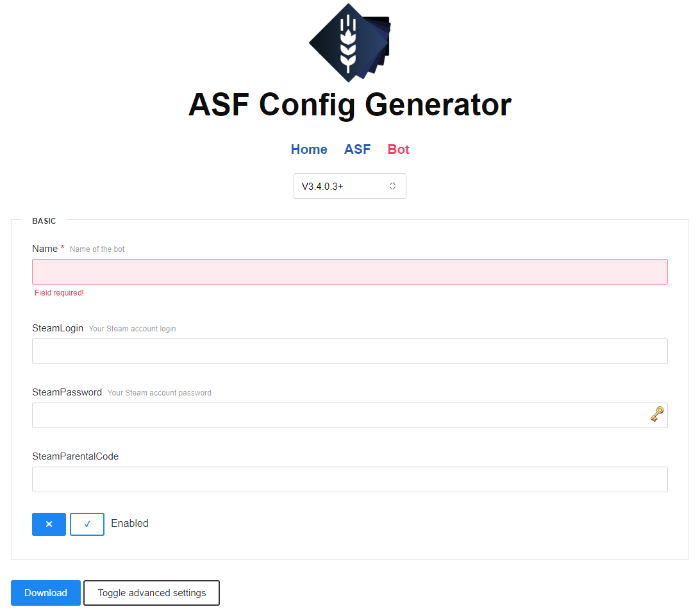Click the Field required! error message
This screenshot has width=700, height=616.
[59, 293]
